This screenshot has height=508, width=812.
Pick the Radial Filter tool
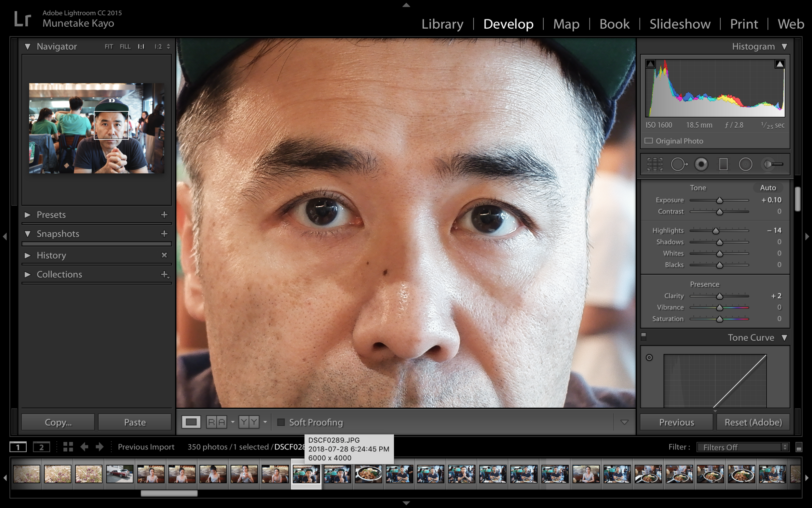[x=745, y=164]
